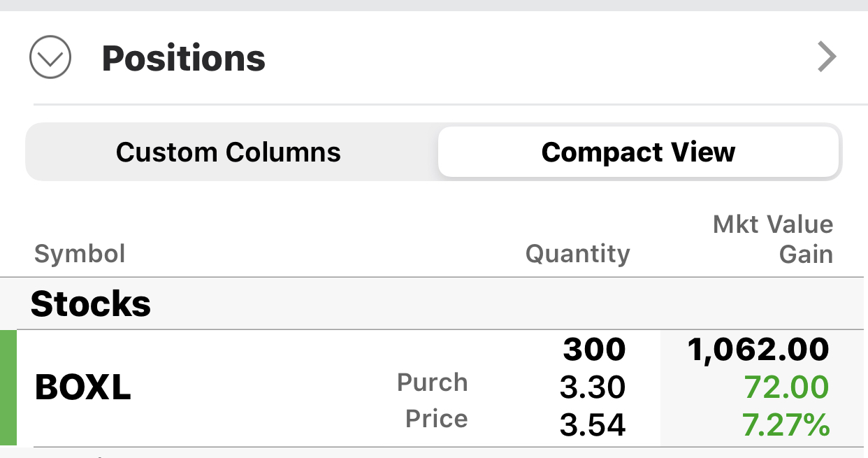Sort by the Symbol column header

click(x=80, y=253)
